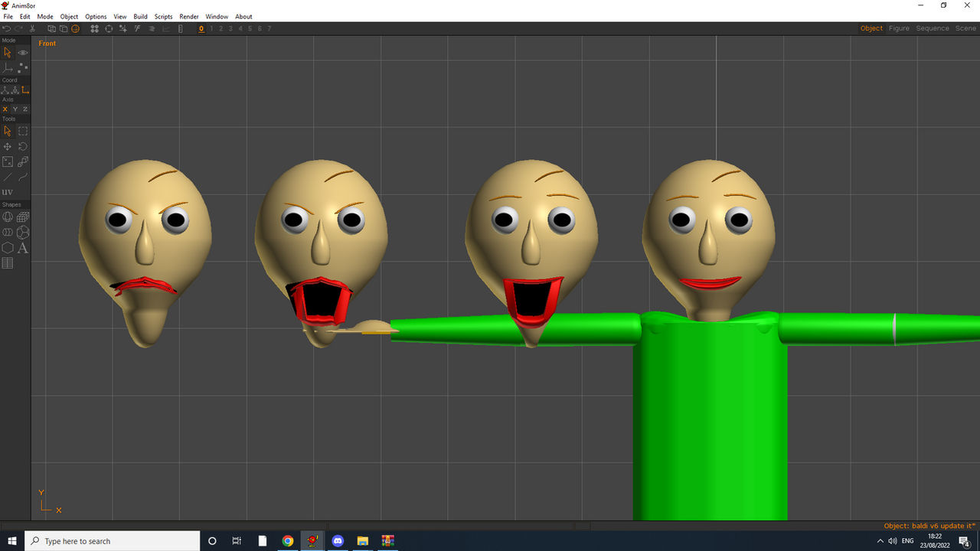This screenshot has height=551, width=980.
Task: Enable the Smooth shaded display icon
Action: pos(75,28)
